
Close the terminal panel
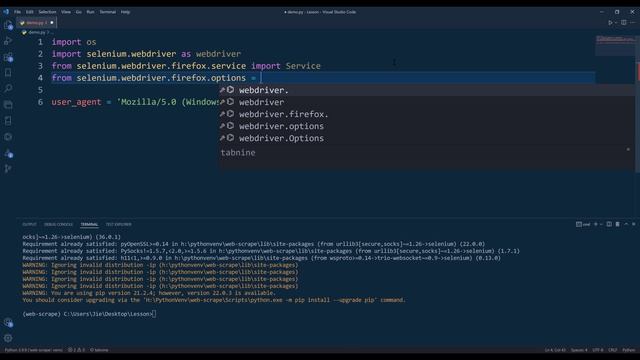[x=633, y=224]
